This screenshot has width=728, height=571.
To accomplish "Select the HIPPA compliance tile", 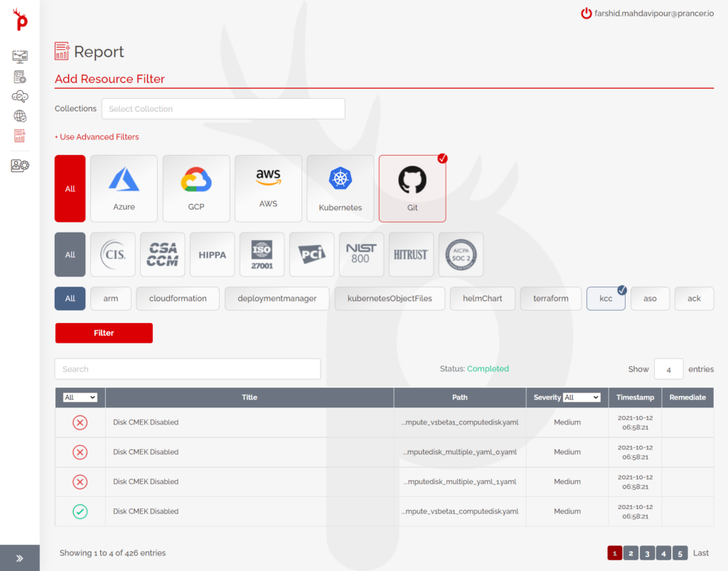I will click(212, 254).
